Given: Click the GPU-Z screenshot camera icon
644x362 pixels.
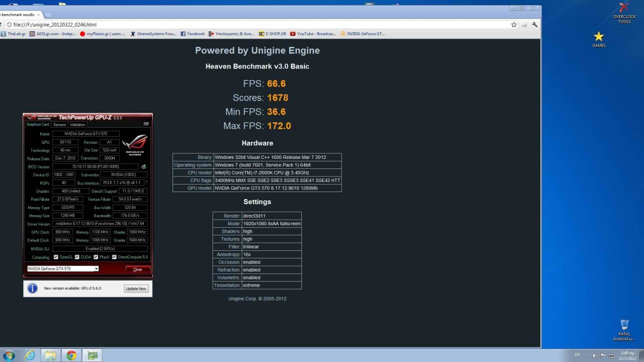Looking at the screenshot, I should [146, 124].
